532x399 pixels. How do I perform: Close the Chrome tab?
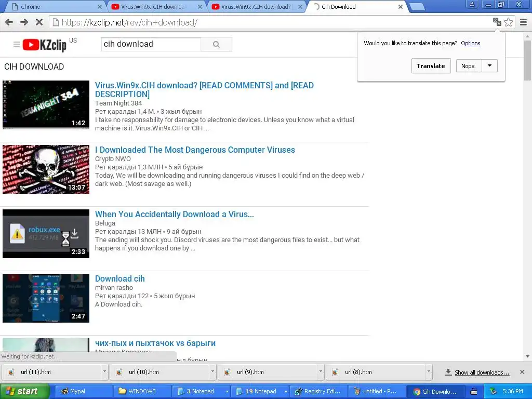pyautogui.click(x=99, y=7)
